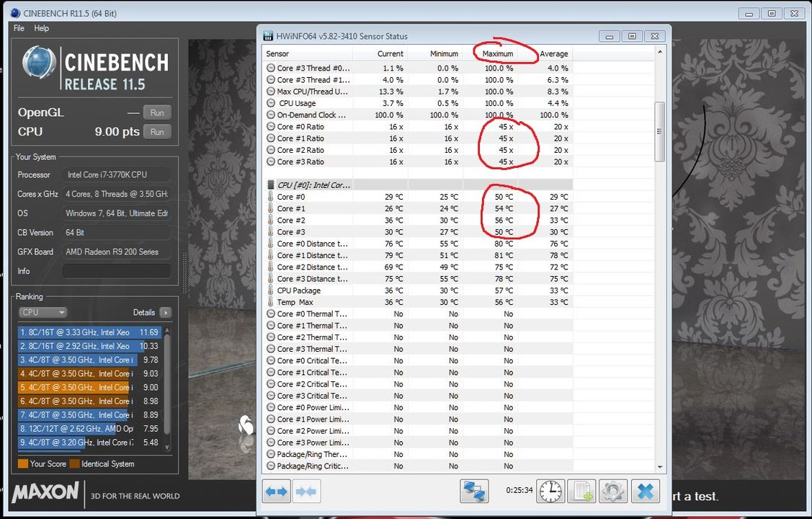The width and height of the screenshot is (812, 519).
Task: Select ranking entry with score 8.89
Action: click(x=89, y=415)
